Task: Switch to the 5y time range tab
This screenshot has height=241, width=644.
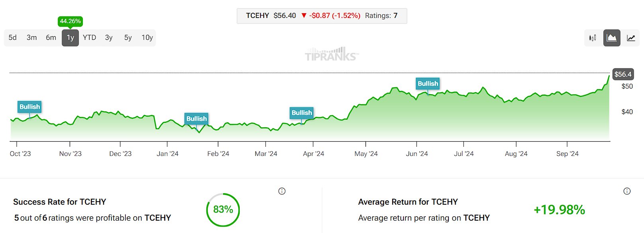Action: click(x=127, y=38)
